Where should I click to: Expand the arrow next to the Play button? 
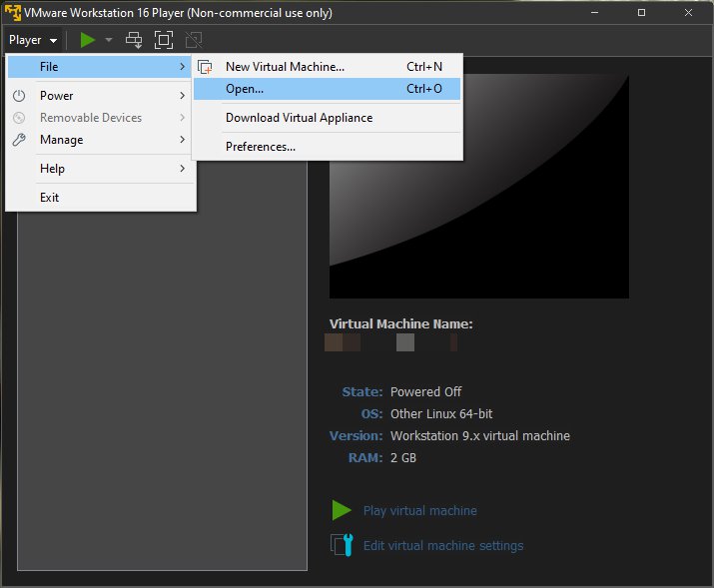pyautogui.click(x=109, y=40)
